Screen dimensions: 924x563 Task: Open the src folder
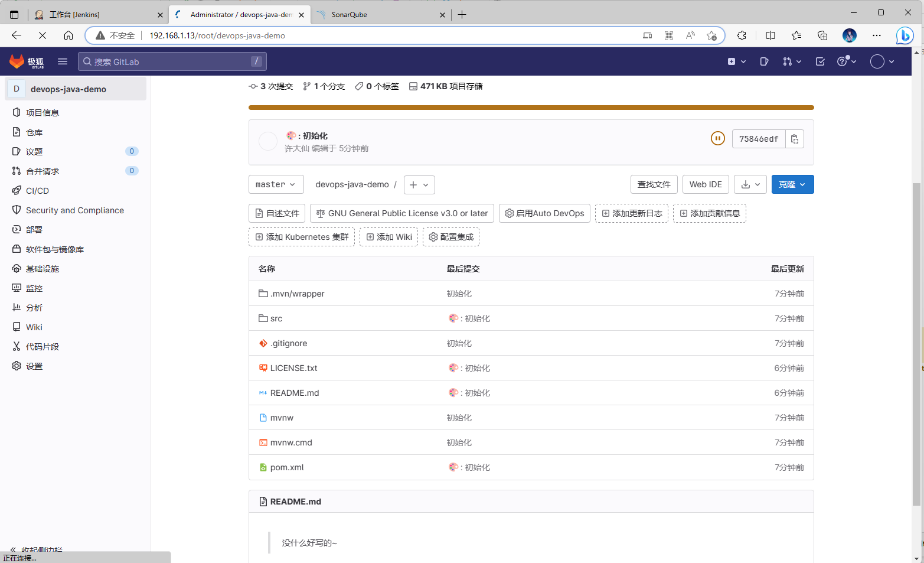pyautogui.click(x=276, y=318)
